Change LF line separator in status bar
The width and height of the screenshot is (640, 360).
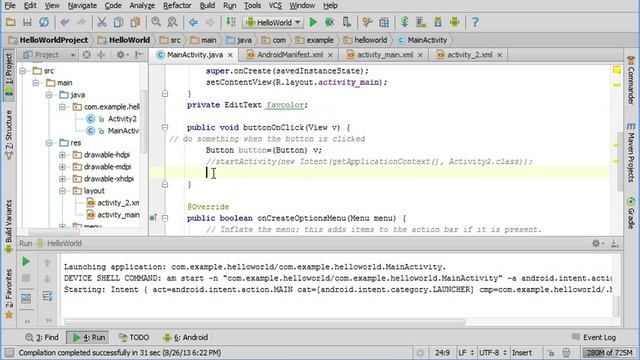(465, 353)
